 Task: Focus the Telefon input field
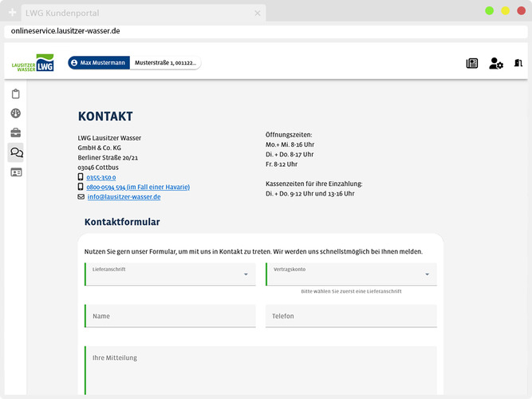352,316
